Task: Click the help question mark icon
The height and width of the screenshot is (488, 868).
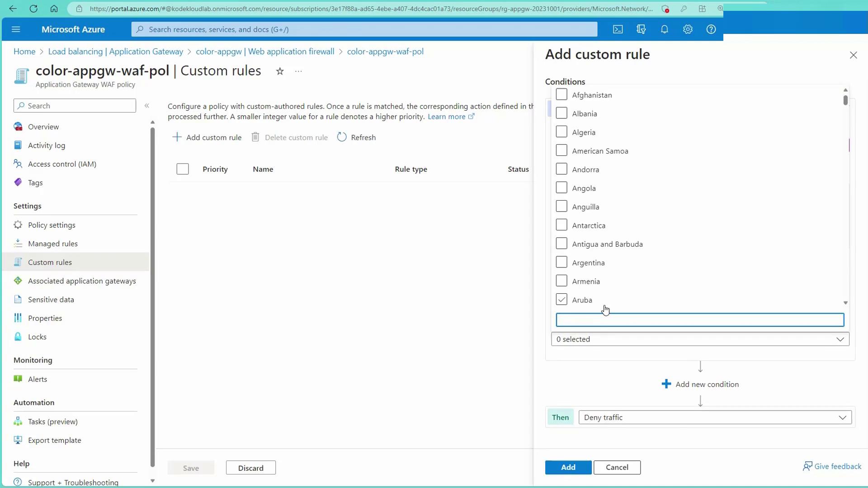Action: point(711,29)
